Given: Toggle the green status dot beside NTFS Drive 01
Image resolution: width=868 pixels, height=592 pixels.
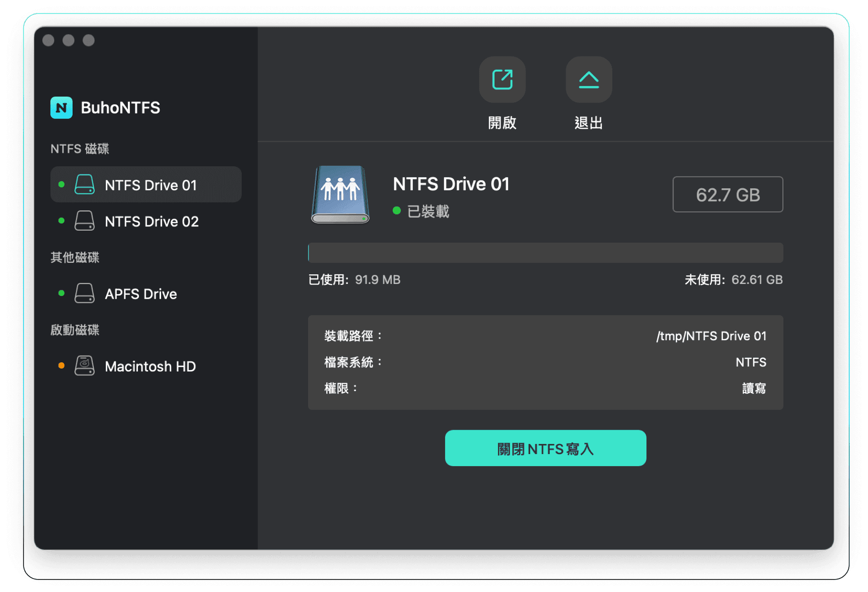Looking at the screenshot, I should pos(61,184).
